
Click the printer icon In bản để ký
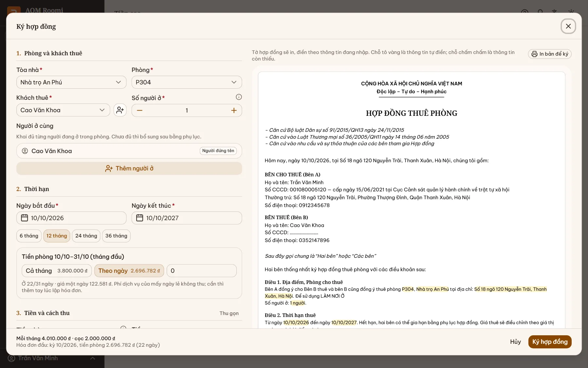click(534, 54)
